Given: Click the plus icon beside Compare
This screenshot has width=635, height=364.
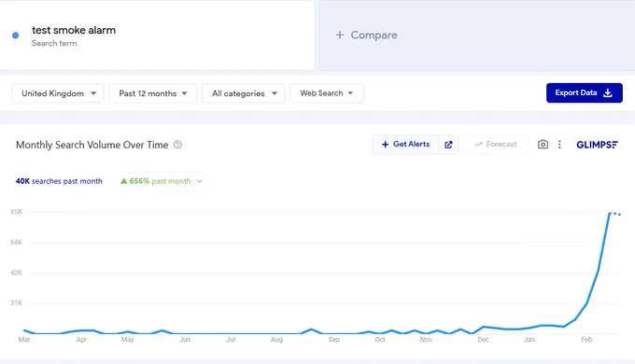Looking at the screenshot, I should (340, 35).
